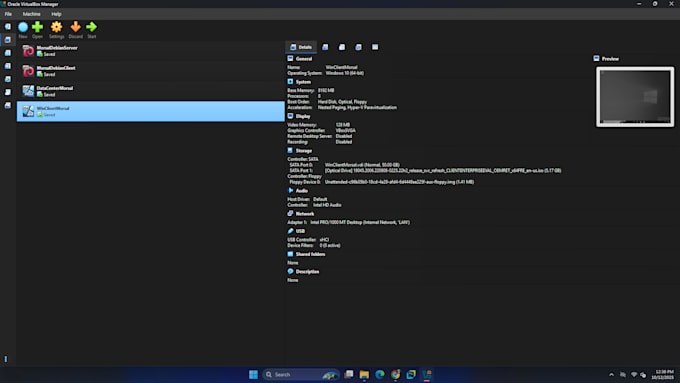Click the Intel PRO/1000 MT Desktop adapter text
Viewport: 680px width, 383px height.
point(360,223)
